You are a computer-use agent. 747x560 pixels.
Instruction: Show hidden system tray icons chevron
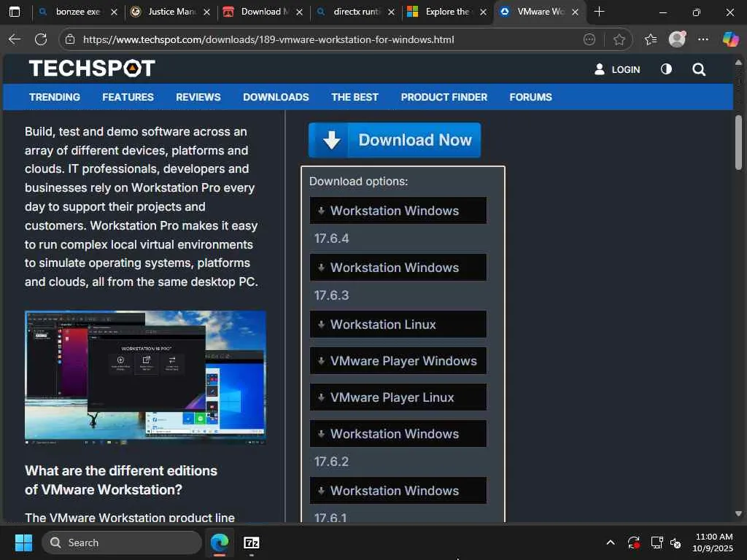(x=611, y=542)
